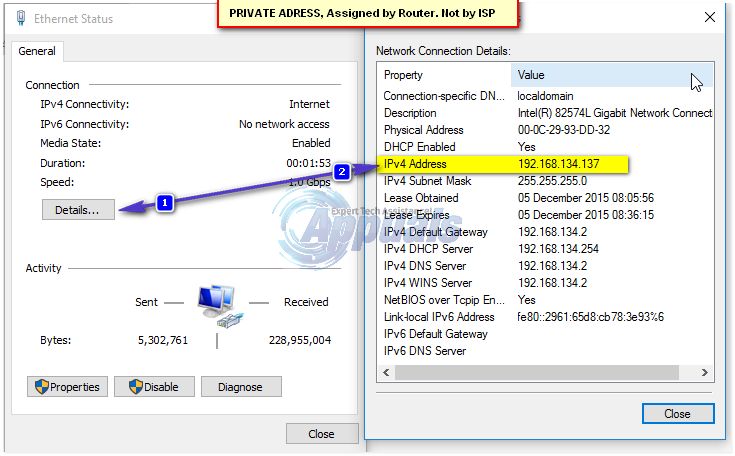Select the value 05 December 2015 08:05:56

tap(586, 198)
